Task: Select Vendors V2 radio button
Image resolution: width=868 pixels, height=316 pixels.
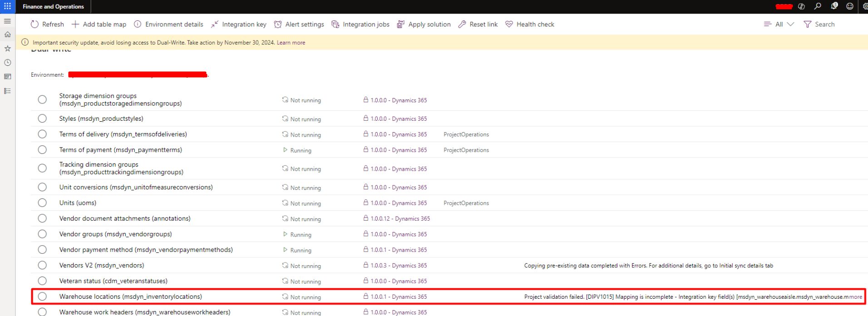Action: tap(42, 265)
